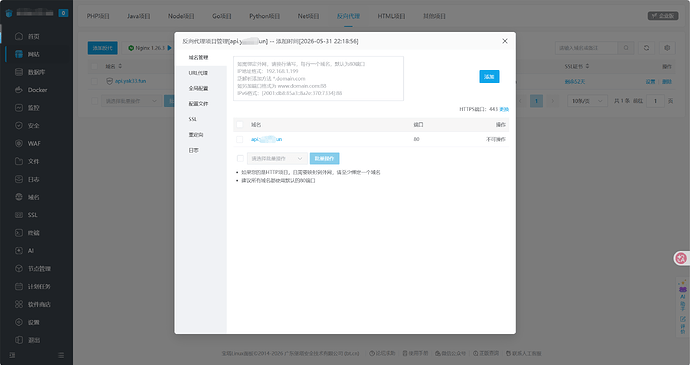The height and width of the screenshot is (365, 690).
Task: Switch to the Python项目 tab
Action: (x=264, y=16)
